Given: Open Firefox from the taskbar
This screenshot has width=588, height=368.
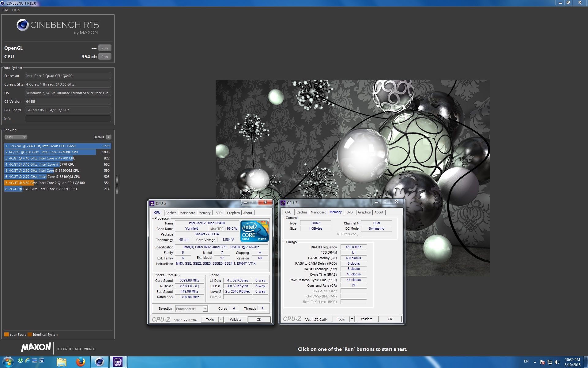Looking at the screenshot, I should pyautogui.click(x=81, y=362).
